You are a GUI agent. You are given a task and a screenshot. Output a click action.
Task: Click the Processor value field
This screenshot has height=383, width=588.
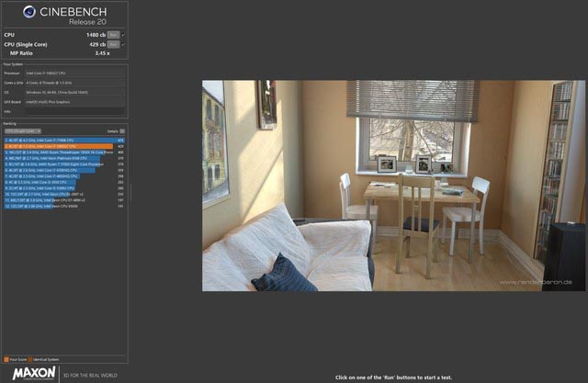(x=74, y=73)
